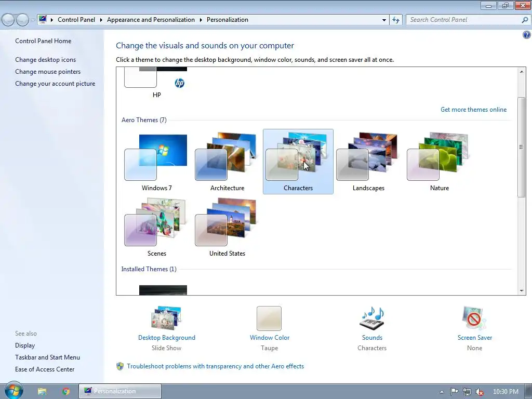Click the Screen Saver link
The image size is (532, 399).
(475, 338)
